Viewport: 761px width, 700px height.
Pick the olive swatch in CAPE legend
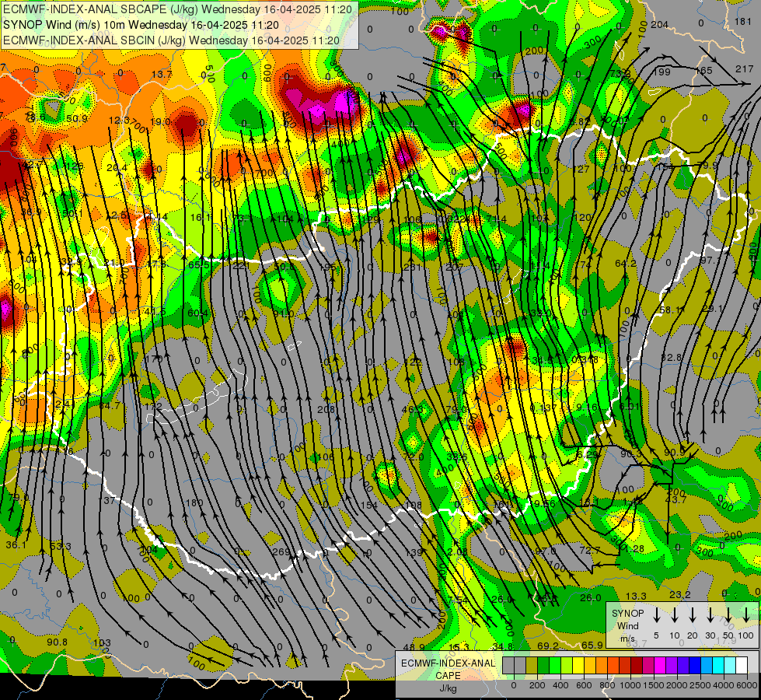532,666
